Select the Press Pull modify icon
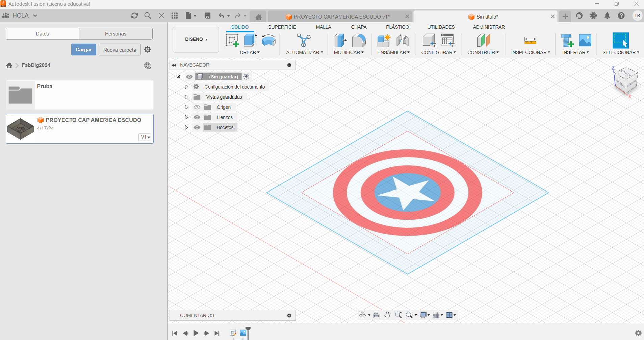The width and height of the screenshot is (644, 340). (x=340, y=40)
